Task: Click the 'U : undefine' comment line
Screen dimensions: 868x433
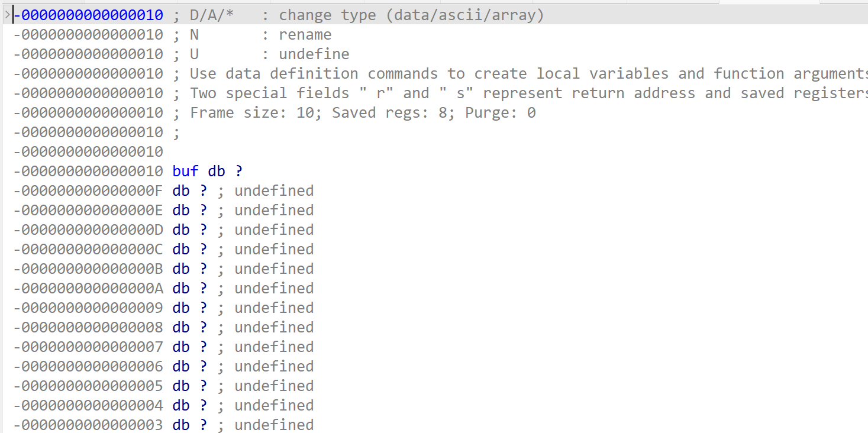Action: coord(181,54)
